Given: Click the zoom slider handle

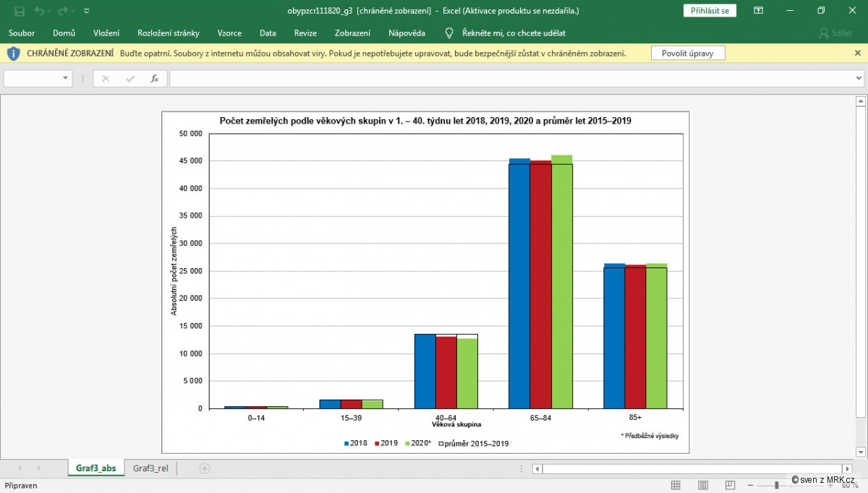Looking at the screenshot, I should tap(777, 485).
